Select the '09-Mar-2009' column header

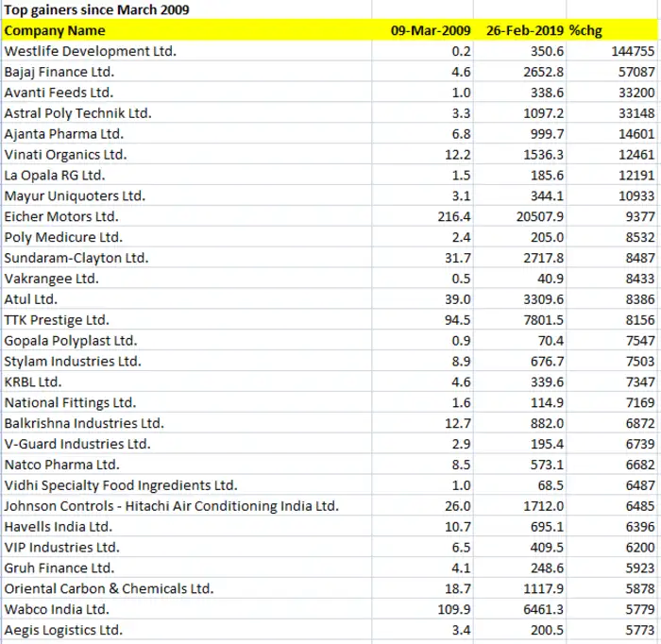(431, 30)
